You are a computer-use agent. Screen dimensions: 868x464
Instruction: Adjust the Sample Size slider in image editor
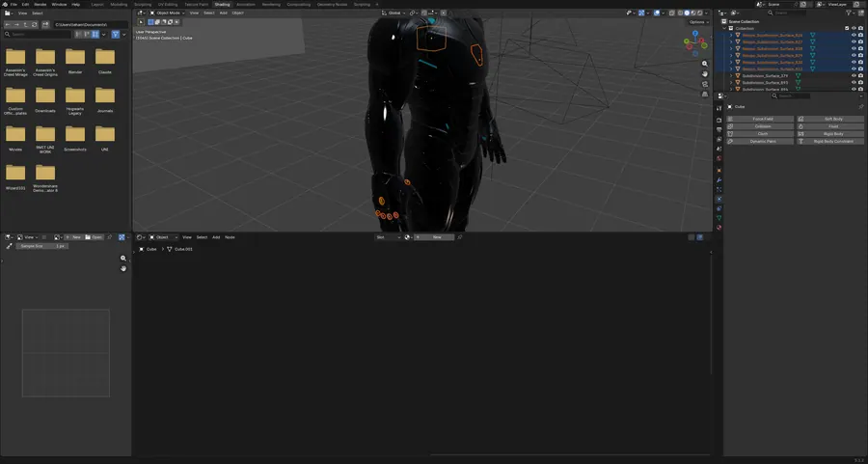[42, 246]
